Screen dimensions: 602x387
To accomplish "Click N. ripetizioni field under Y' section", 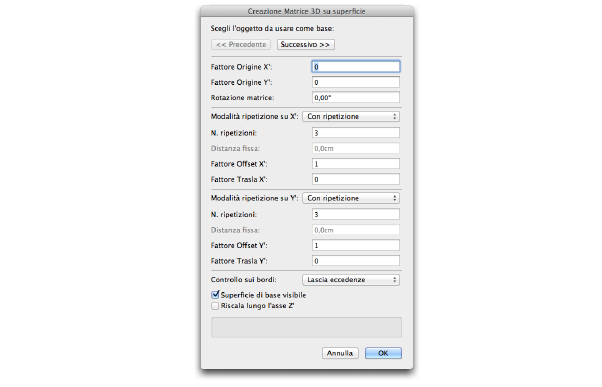I will (x=356, y=214).
